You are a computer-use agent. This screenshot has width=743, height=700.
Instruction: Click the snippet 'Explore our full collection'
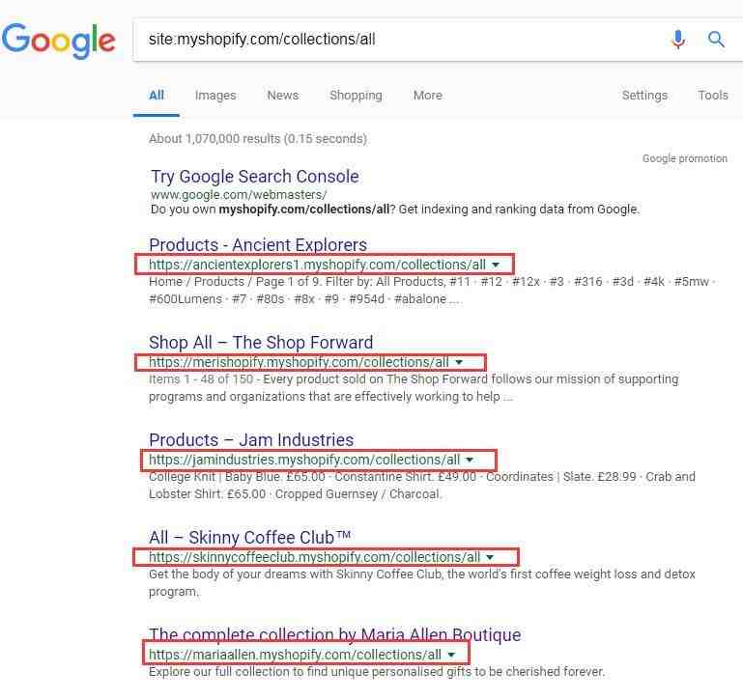(377, 672)
